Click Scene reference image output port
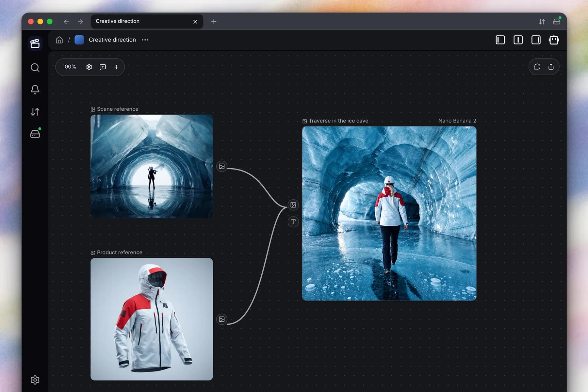 tap(222, 166)
